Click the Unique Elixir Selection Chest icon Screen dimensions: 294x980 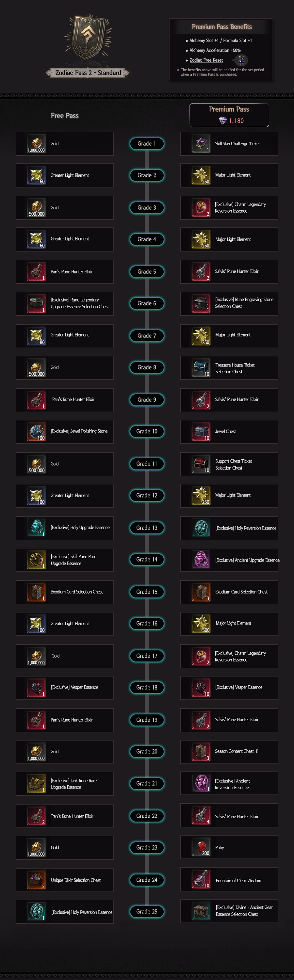[37, 880]
